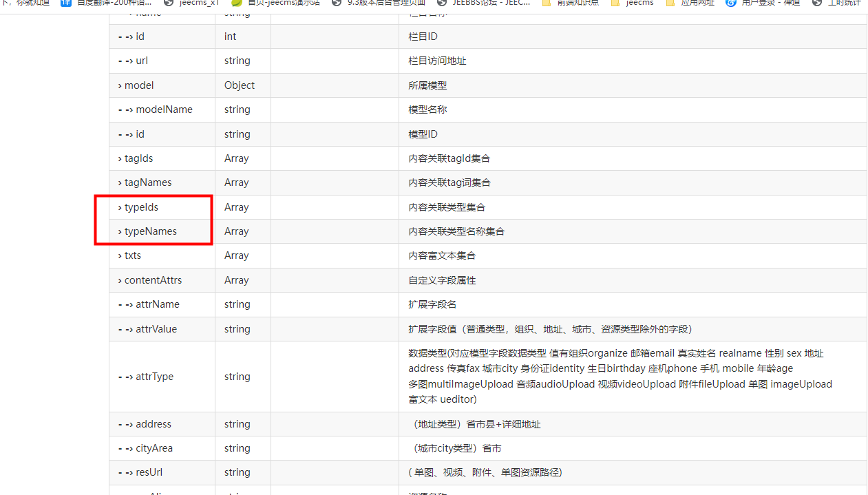Click the 内容关联类型集合 description
Image resolution: width=868 pixels, height=495 pixels.
click(447, 207)
